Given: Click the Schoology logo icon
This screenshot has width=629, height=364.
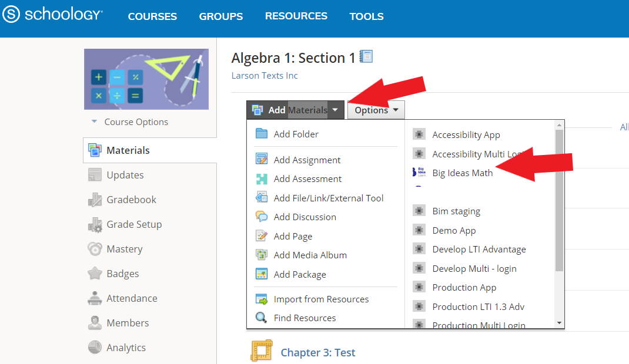Looking at the screenshot, I should [x=12, y=15].
